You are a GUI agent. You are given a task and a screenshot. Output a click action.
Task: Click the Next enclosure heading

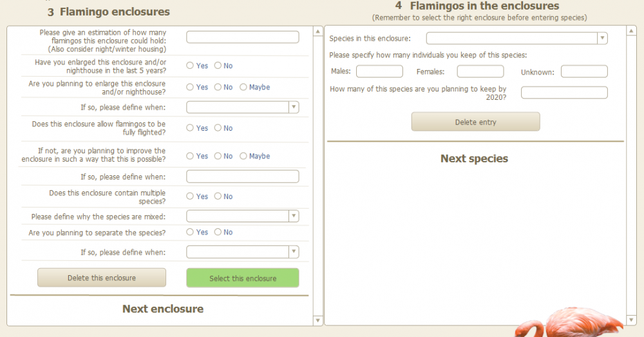[163, 309]
